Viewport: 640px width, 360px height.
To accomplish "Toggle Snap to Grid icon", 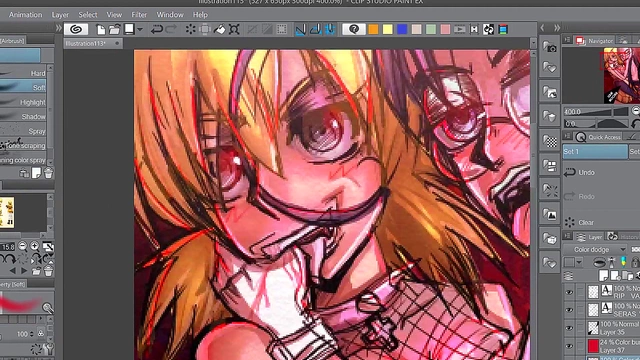I will pyautogui.click(x=330, y=29).
